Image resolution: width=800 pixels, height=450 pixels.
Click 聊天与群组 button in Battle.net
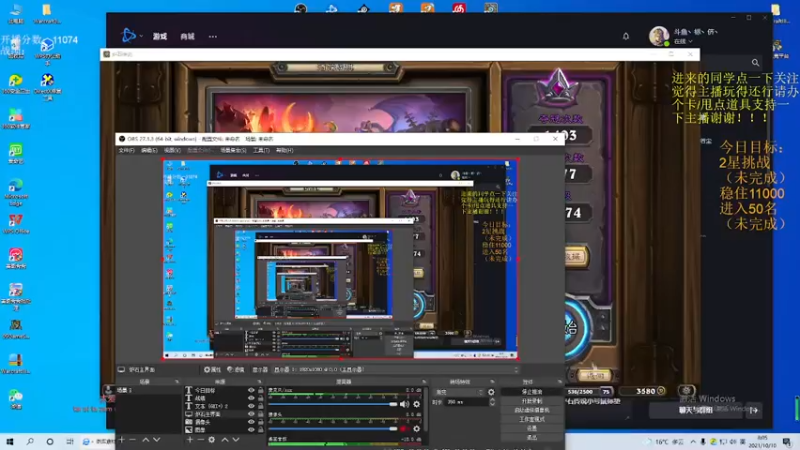695,410
